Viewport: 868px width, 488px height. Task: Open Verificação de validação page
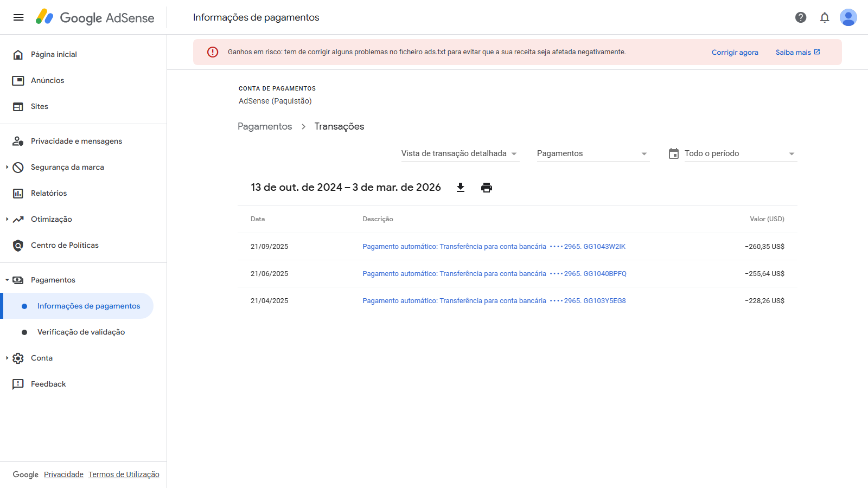coord(81,332)
